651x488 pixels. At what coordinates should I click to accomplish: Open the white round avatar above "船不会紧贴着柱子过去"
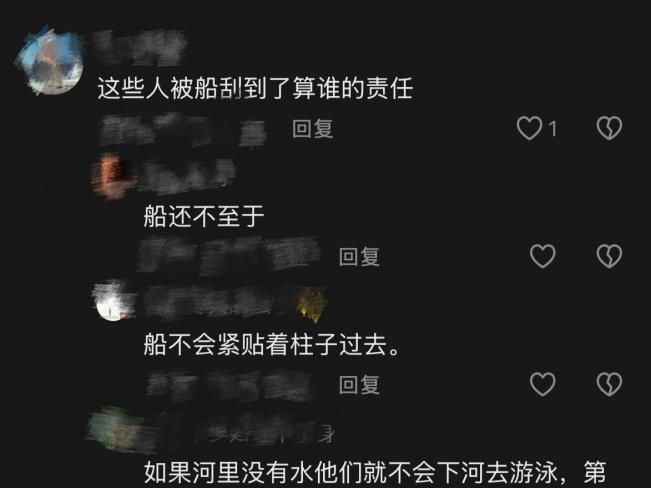[x=112, y=302]
